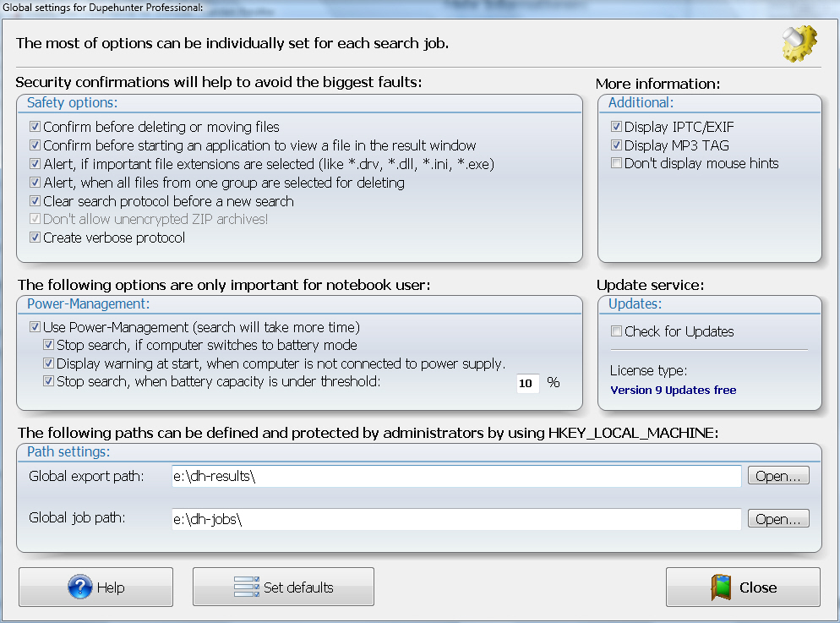Disable Display MP3 TAG option
The width and height of the screenshot is (840, 623).
click(x=616, y=145)
